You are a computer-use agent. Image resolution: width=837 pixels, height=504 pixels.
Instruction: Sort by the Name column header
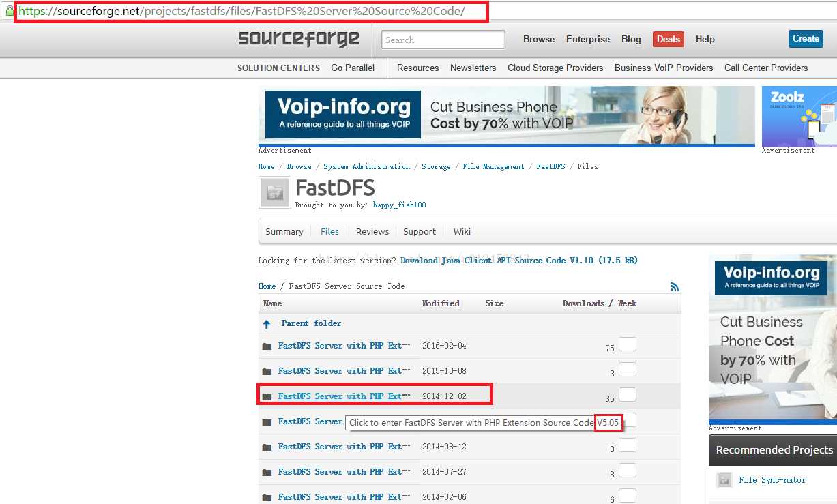[273, 303]
